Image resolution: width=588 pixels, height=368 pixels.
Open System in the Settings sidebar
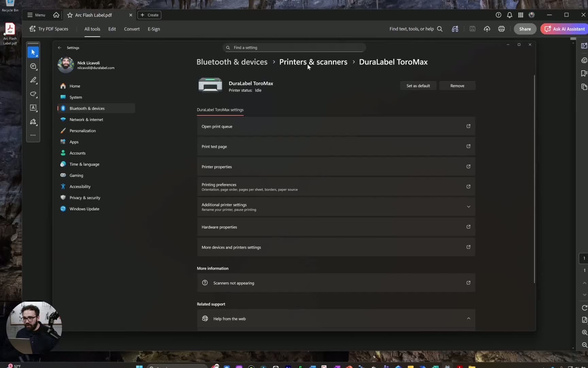(x=96, y=97)
